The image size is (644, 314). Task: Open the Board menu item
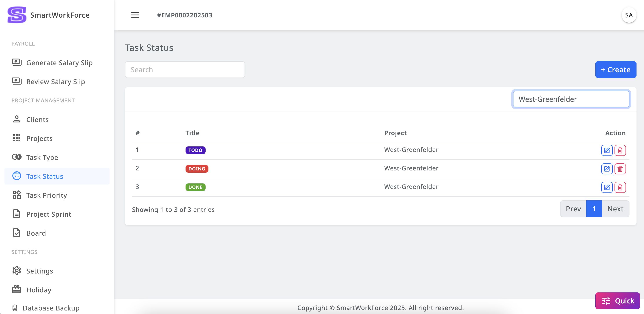point(36,233)
